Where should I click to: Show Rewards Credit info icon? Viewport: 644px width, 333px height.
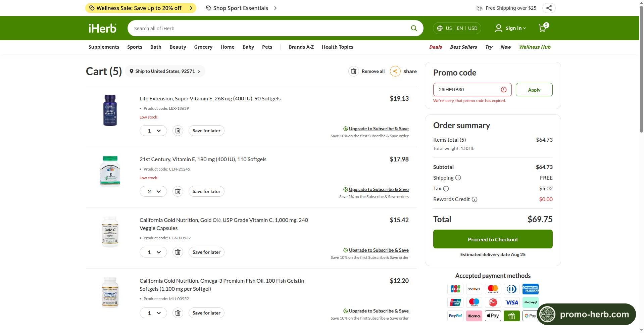click(475, 199)
